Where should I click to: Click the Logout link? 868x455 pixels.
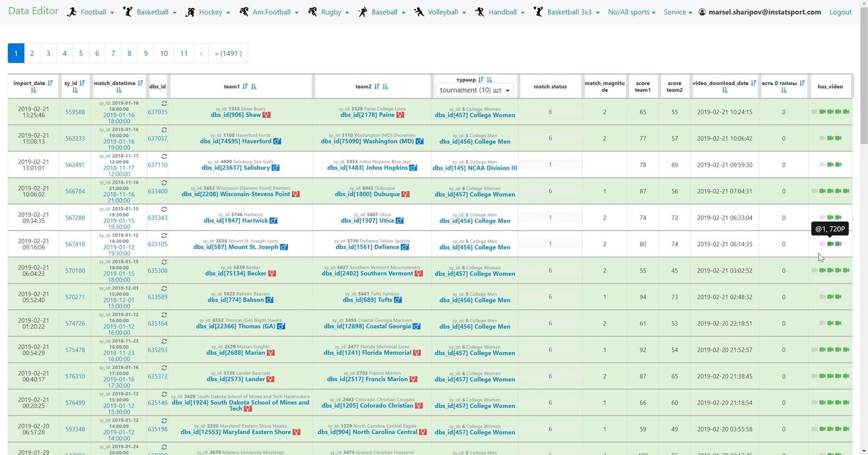tap(840, 12)
